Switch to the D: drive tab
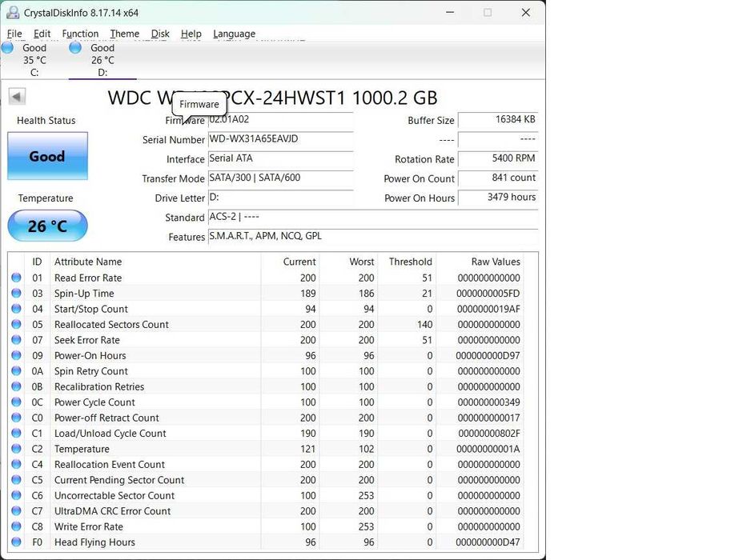The image size is (747, 560). 102,60
